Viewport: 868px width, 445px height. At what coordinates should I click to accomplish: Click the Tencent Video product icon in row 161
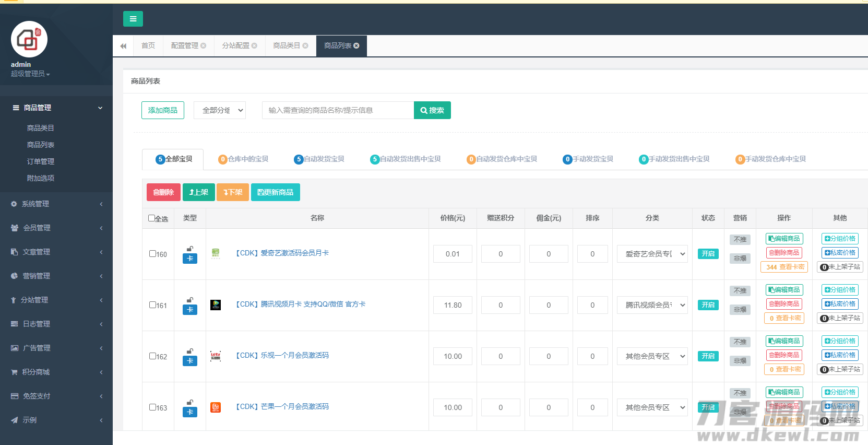(x=216, y=305)
